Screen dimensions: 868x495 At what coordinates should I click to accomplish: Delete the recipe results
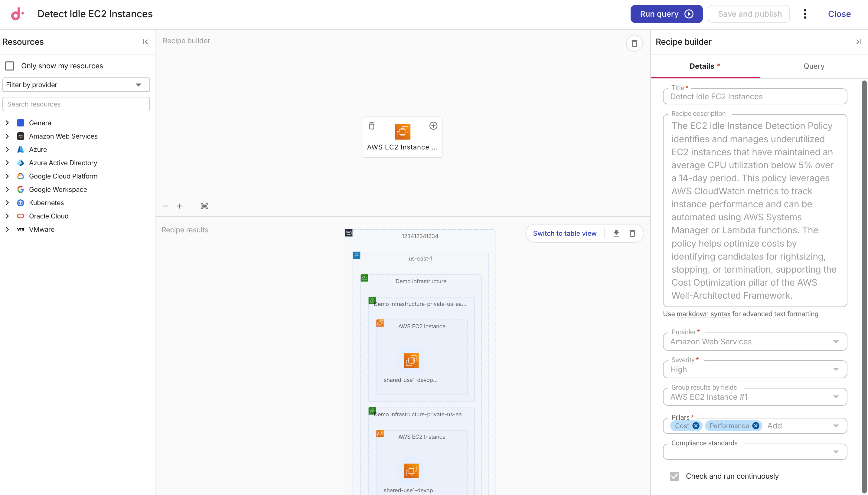[632, 233]
